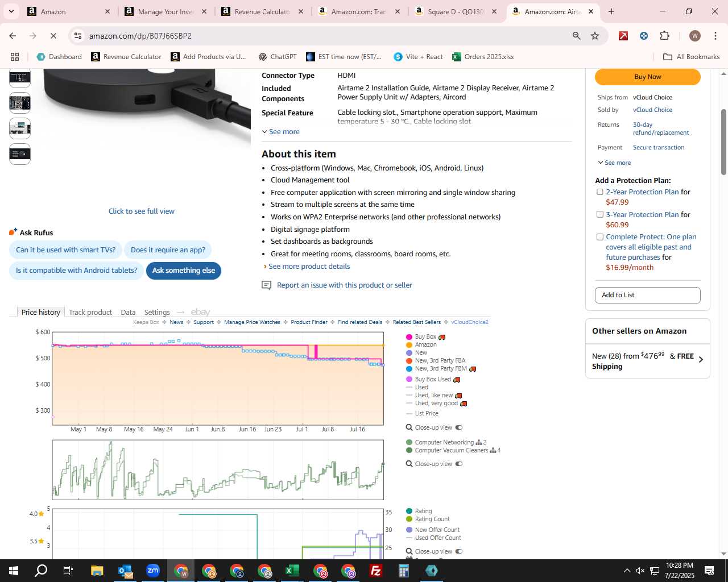Toggle the New, 3rd Party FBM blue swatch
This screenshot has height=582, width=728.
tap(409, 369)
